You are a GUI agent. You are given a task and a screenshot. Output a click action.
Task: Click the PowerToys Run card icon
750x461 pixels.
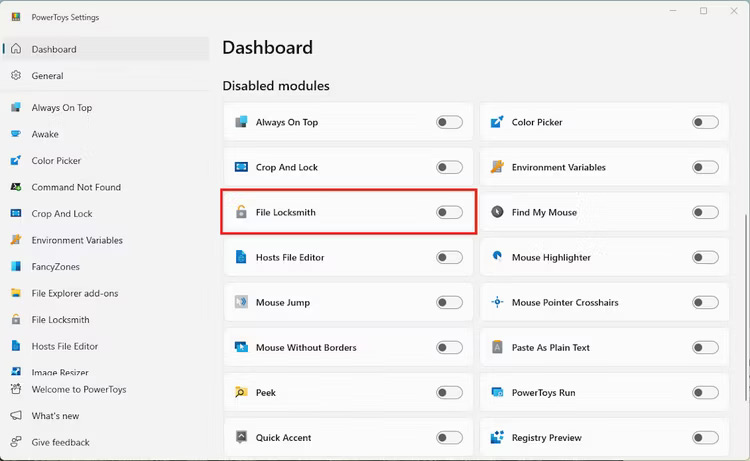497,392
